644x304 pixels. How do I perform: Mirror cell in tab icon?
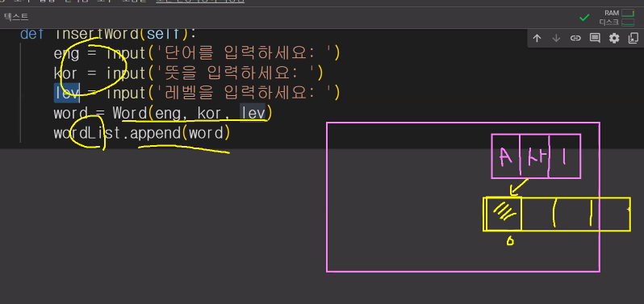tap(633, 38)
